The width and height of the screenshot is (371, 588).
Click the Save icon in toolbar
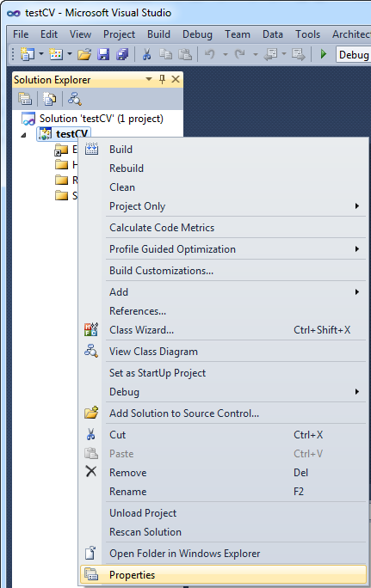pos(103,54)
